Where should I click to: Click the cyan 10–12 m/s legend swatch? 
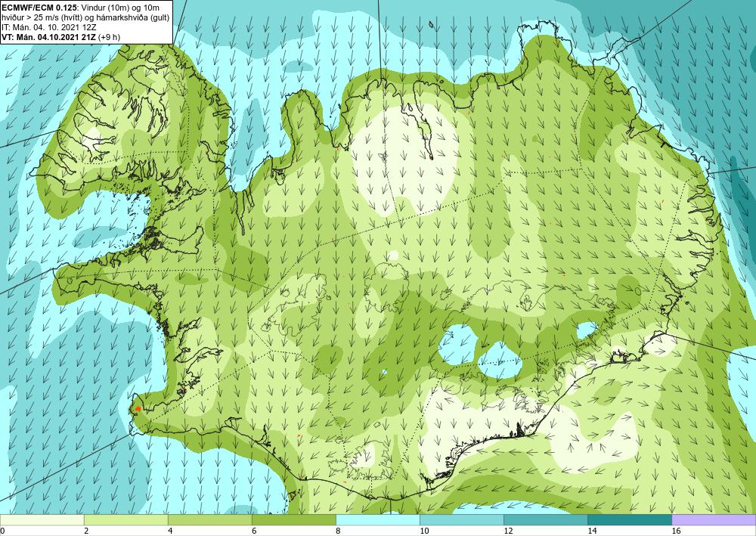pos(461,520)
